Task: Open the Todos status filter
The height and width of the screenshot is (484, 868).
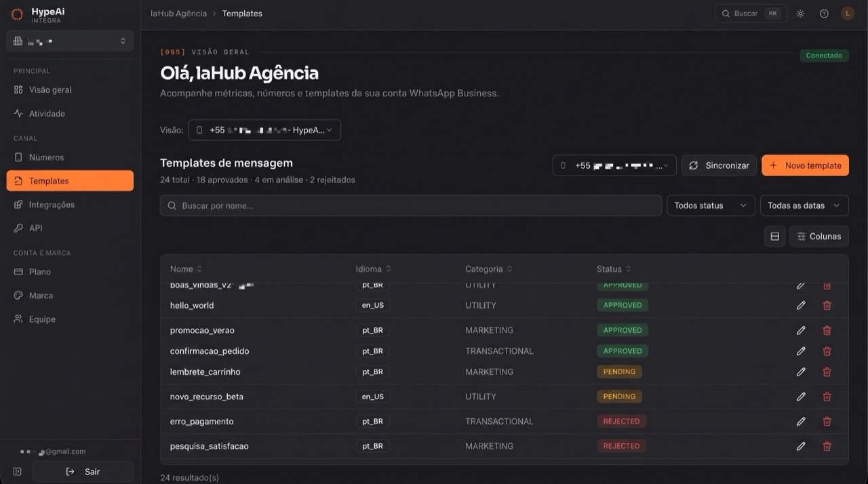Action: point(711,205)
